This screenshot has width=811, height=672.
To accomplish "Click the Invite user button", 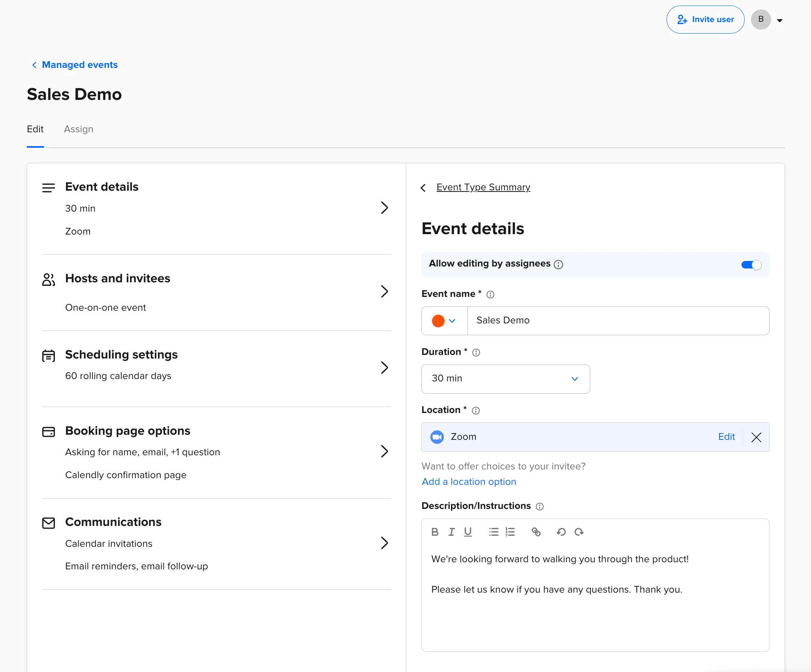I will [x=705, y=19].
